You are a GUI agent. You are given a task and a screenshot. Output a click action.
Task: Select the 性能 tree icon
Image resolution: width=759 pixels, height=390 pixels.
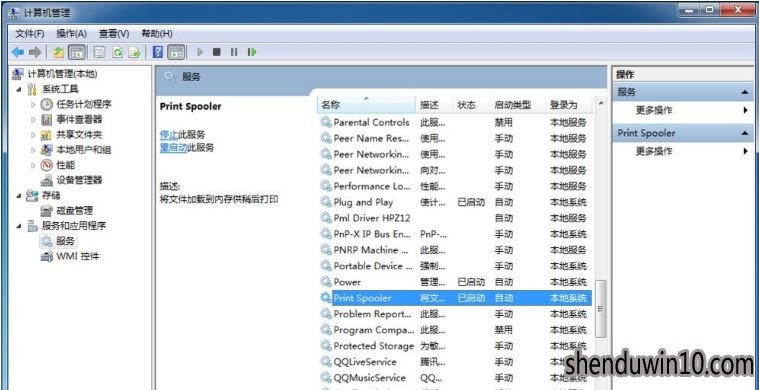pos(46,165)
